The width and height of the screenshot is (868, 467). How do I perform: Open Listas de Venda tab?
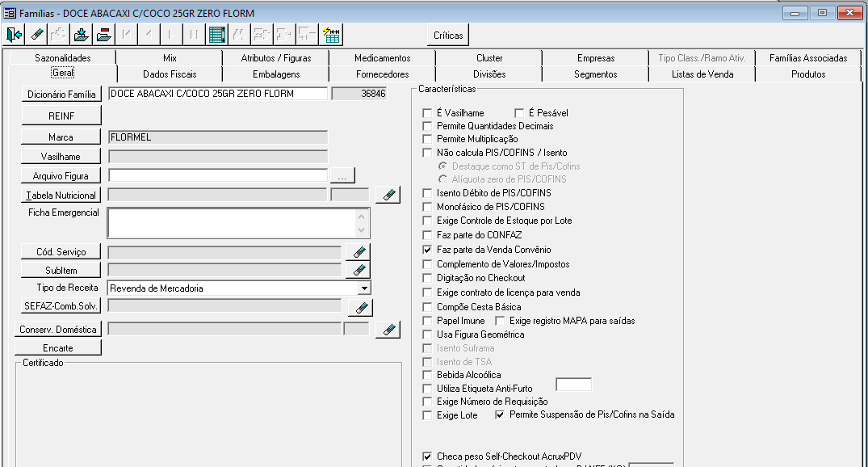(702, 74)
